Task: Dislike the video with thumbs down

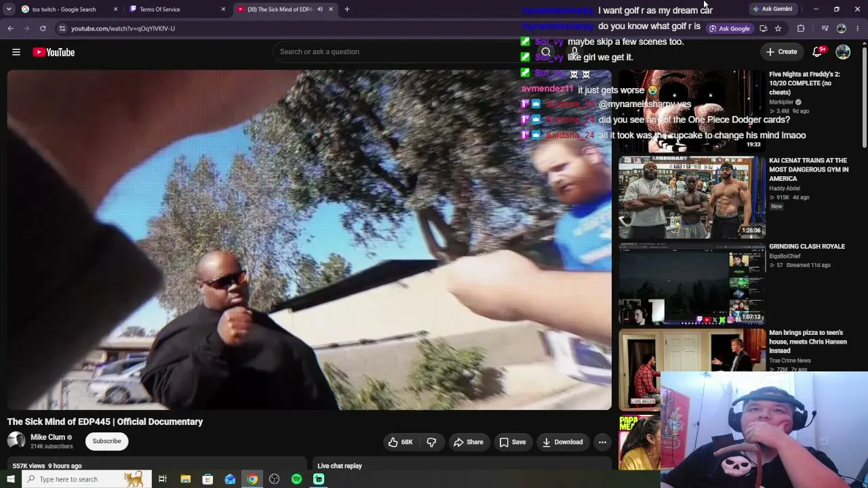Action: (x=431, y=442)
